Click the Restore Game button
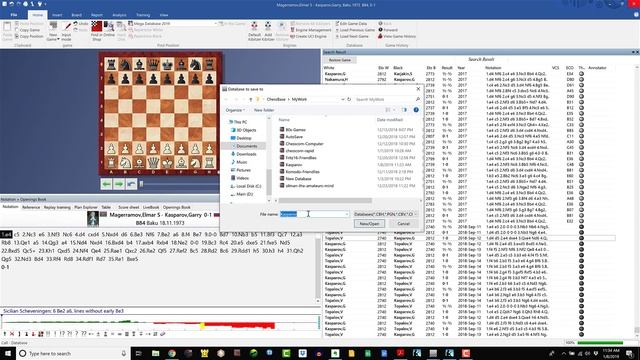Viewport: 640px width, 360px height. [x=340, y=60]
